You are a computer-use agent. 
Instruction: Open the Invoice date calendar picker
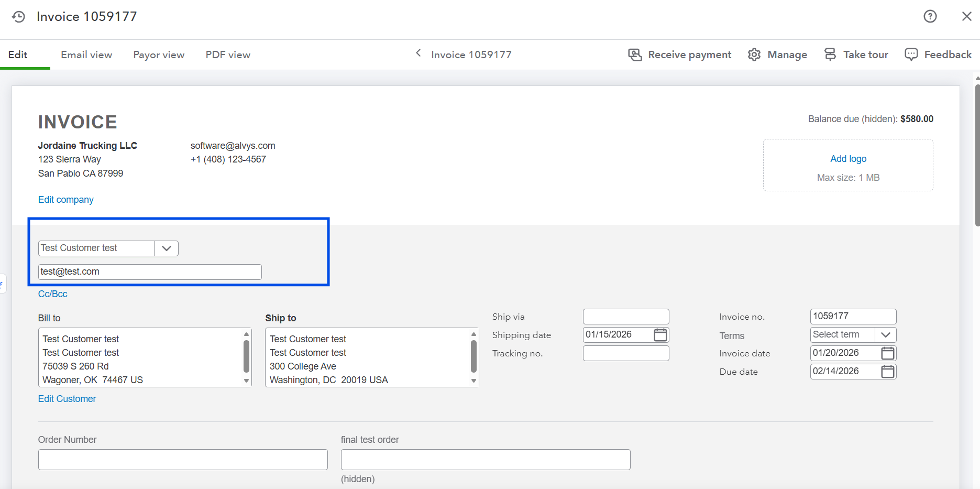[x=888, y=353]
